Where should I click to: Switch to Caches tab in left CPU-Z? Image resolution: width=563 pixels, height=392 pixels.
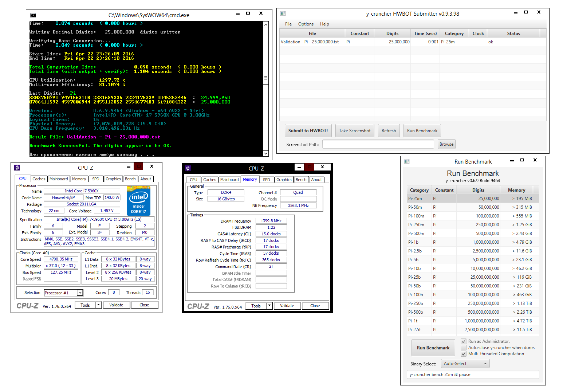click(39, 179)
